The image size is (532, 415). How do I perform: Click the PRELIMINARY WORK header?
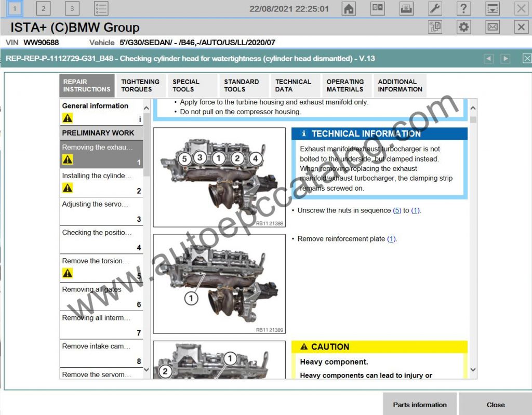[101, 132]
